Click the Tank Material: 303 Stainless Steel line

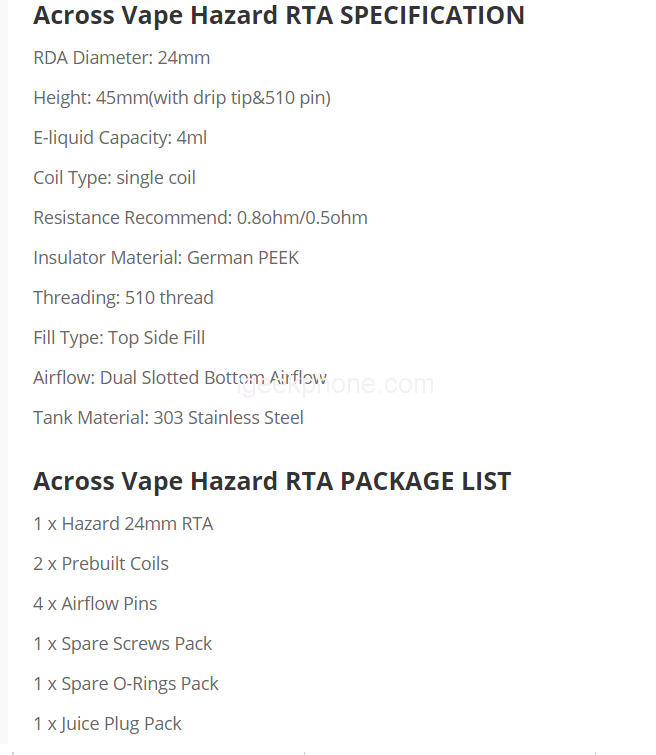[168, 418]
